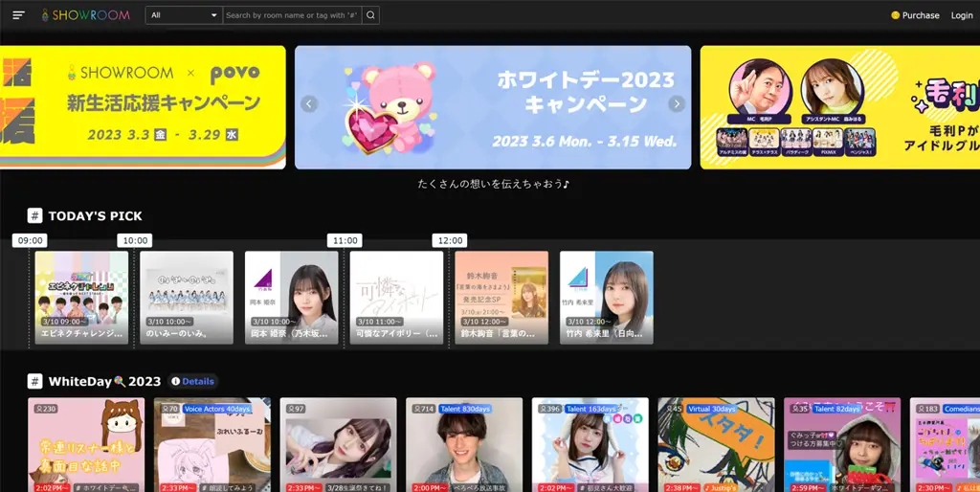Image resolution: width=980 pixels, height=492 pixels.
Task: Go to previous banner slide arrow
Action: 309,103
